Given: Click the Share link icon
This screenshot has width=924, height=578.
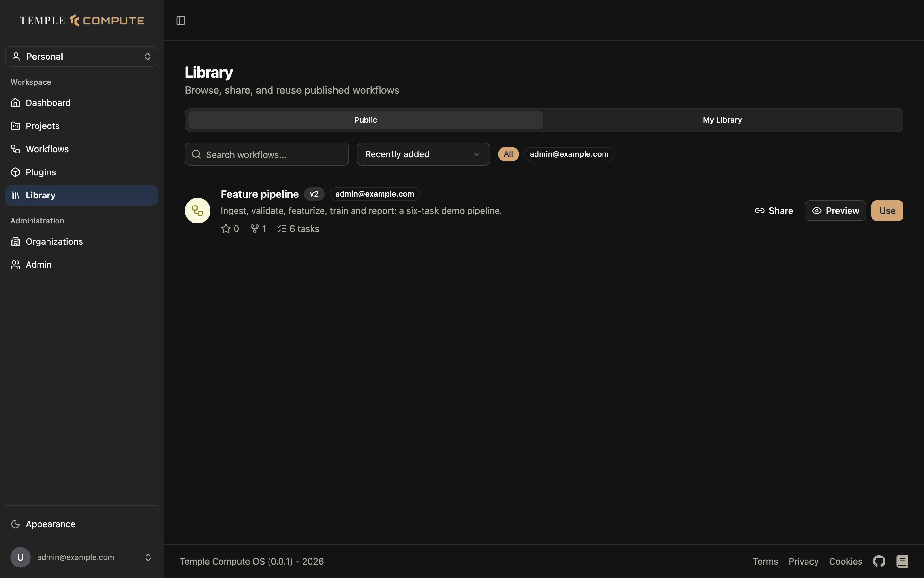Looking at the screenshot, I should click(x=759, y=211).
